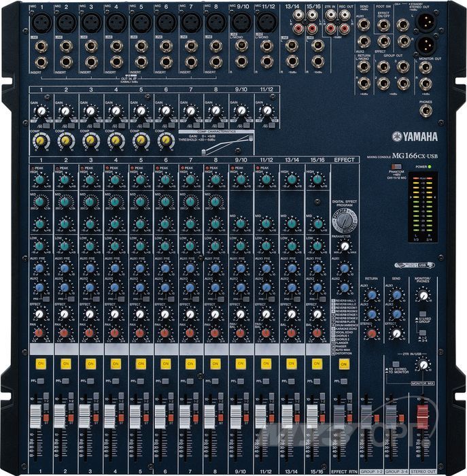Click the EFFECT RTN fader
The height and width of the screenshot is (476, 467).
(339, 416)
